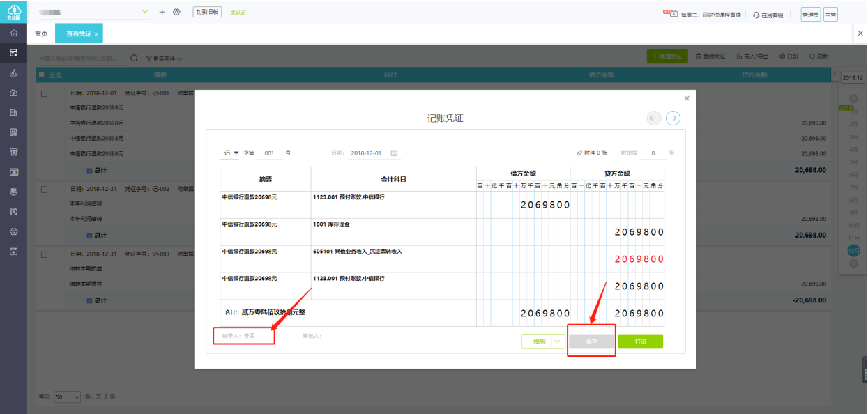Click the green 打印 button in dialog
Viewport: 868px width, 414px height.
[640, 342]
